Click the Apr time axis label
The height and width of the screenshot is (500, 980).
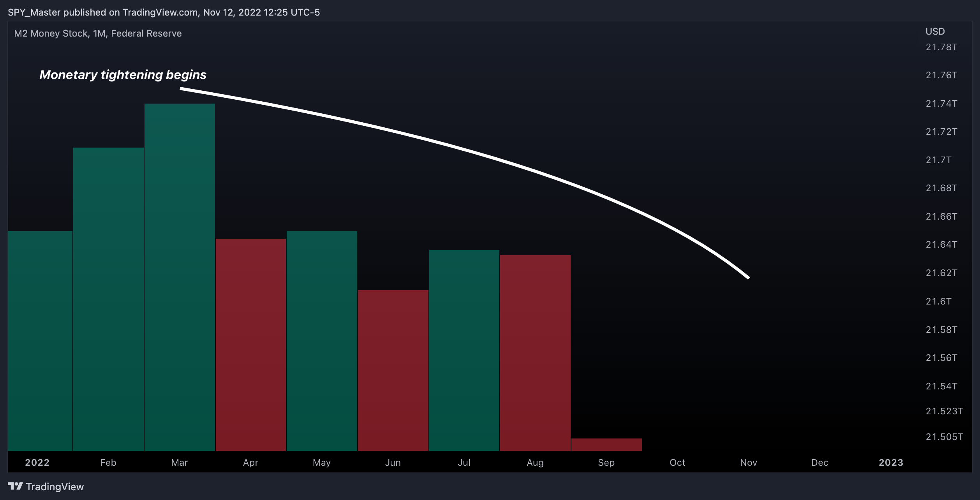coord(251,463)
